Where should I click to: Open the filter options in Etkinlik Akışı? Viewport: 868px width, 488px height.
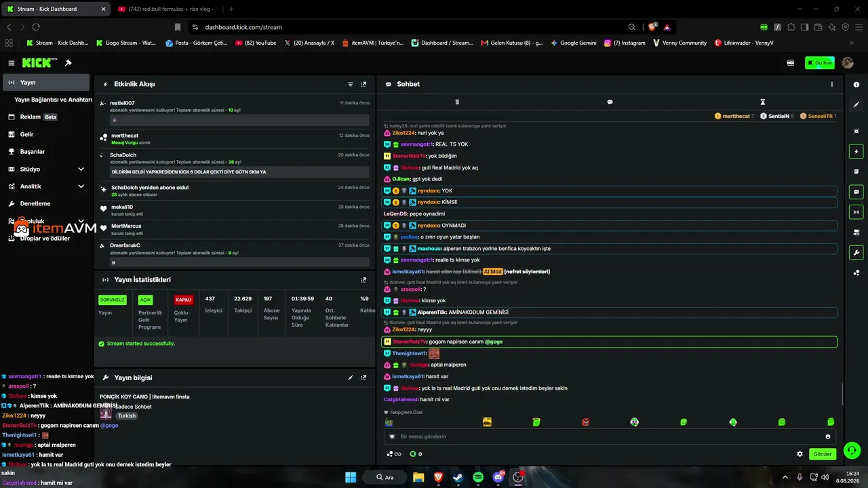351,85
